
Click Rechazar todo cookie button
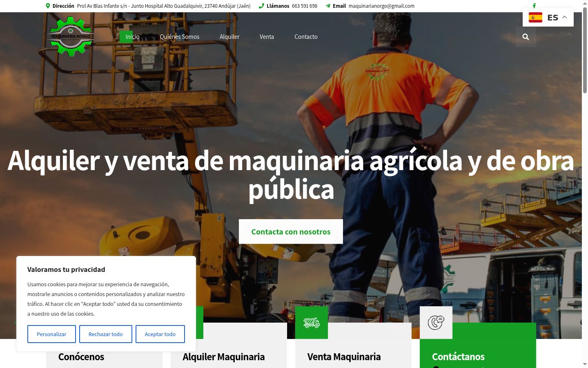106,334
